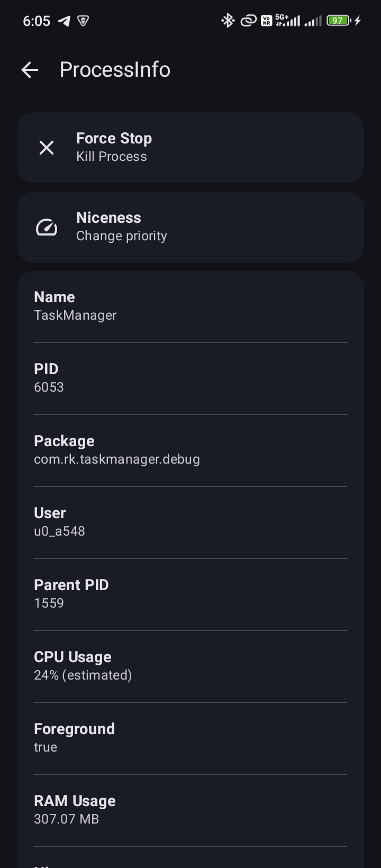Tap the Bluetooth status icon
Image resolution: width=381 pixels, height=868 pixels.
228,21
